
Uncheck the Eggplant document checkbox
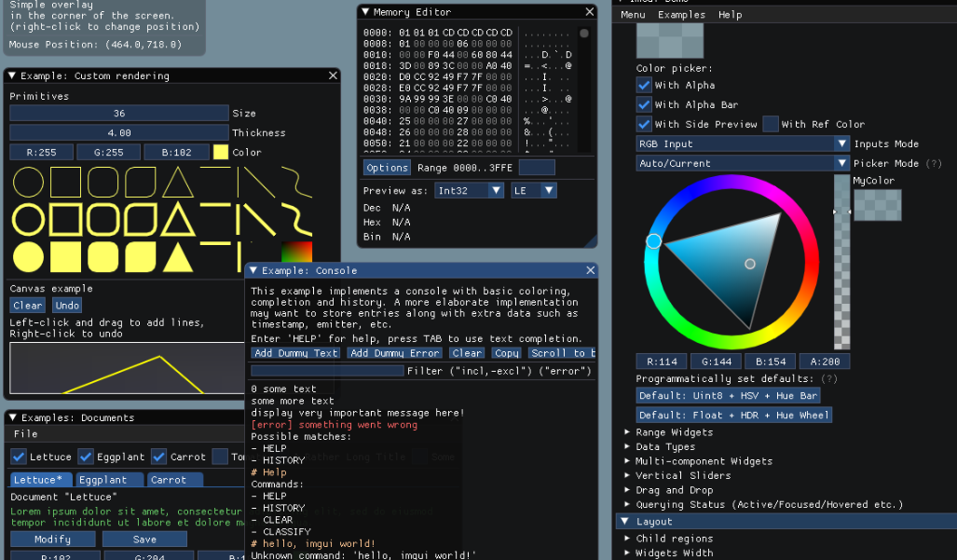click(86, 457)
